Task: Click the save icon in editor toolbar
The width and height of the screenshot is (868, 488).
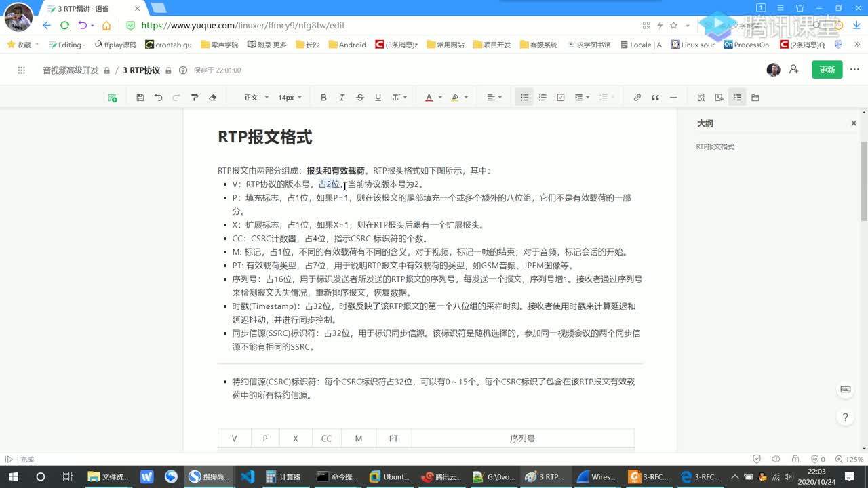Action: click(140, 98)
